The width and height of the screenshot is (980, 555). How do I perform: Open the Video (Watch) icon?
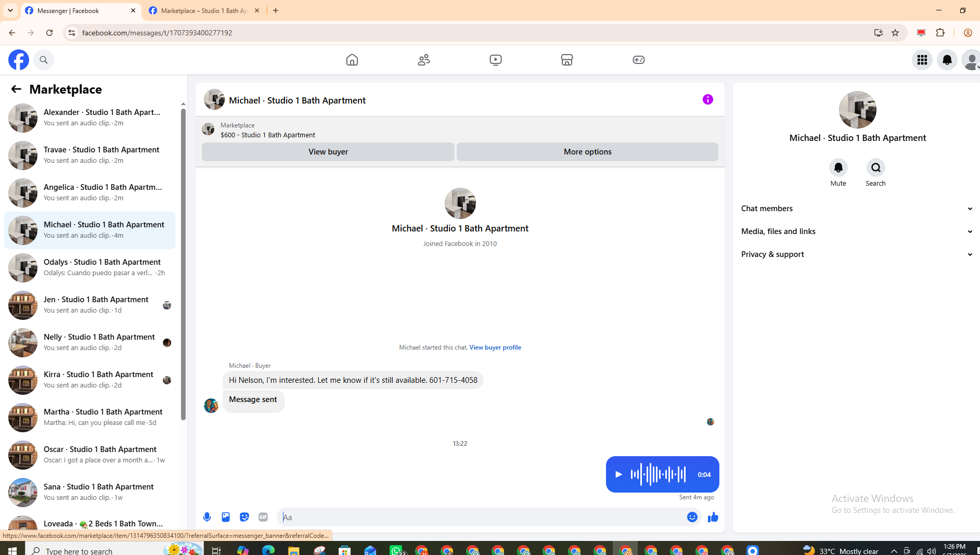click(x=496, y=60)
